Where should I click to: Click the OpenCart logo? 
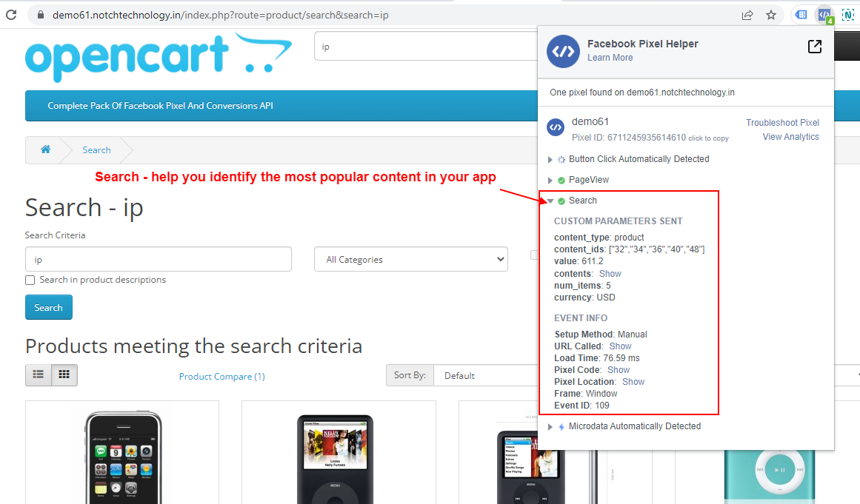click(x=158, y=57)
